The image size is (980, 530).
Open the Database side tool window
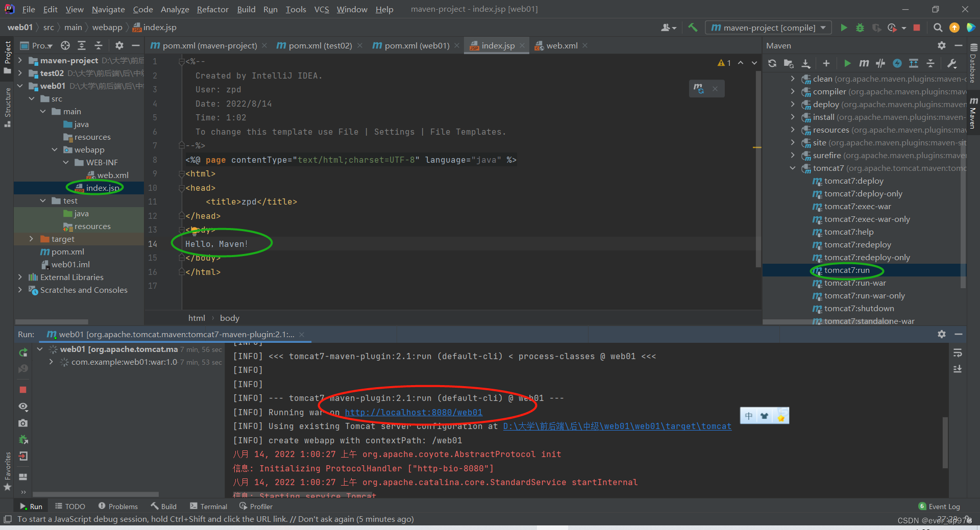coord(973,64)
